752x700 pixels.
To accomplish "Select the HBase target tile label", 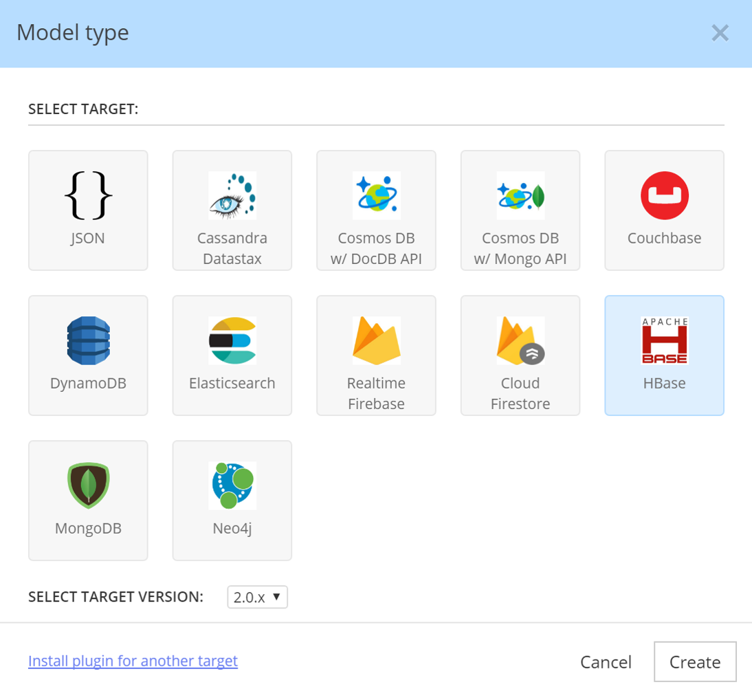I will (664, 384).
